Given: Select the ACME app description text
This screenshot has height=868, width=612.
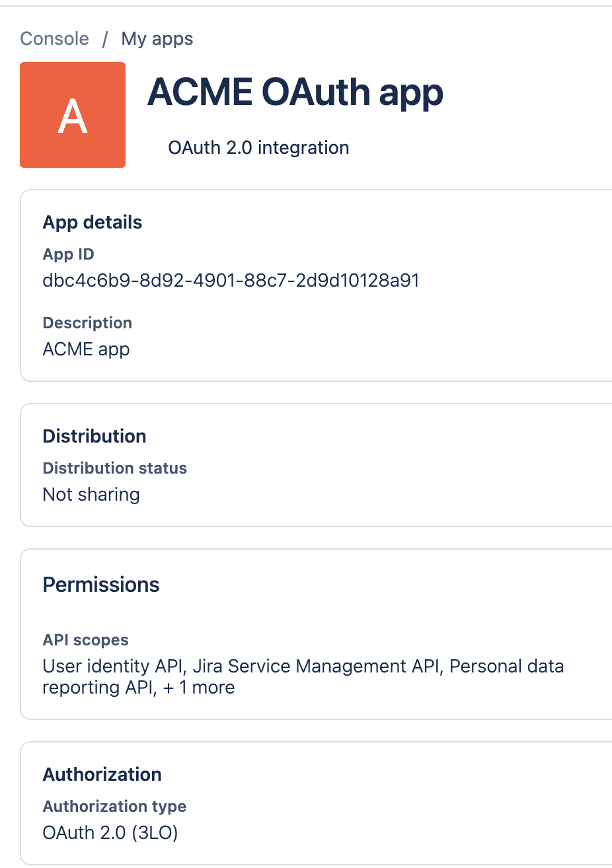Looking at the screenshot, I should click(86, 349).
